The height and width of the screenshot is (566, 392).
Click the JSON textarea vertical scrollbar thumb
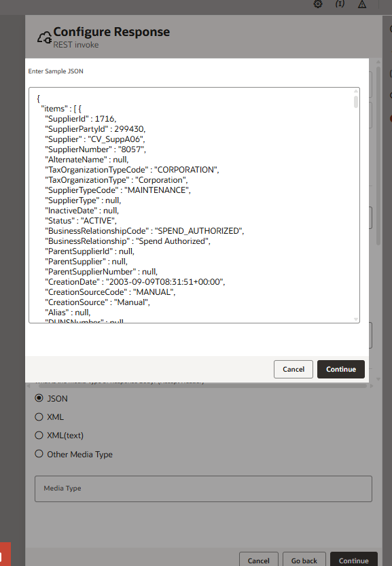point(356,101)
